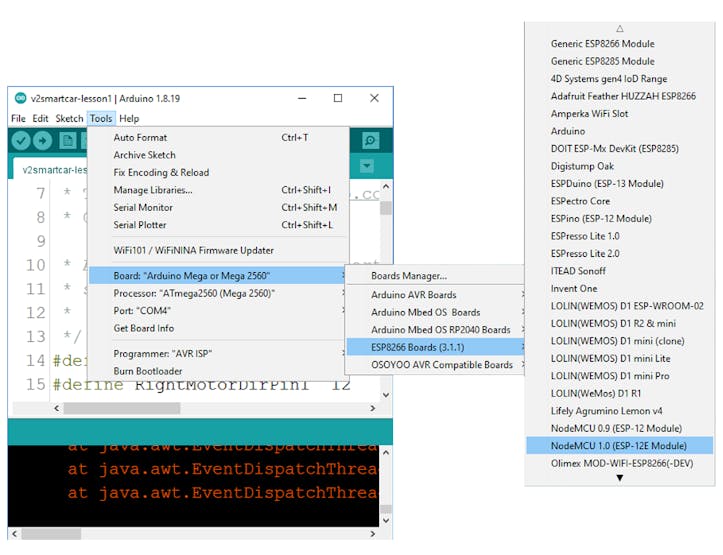723x555 pixels.
Task: Open WiFi101 / WiFiNINA Firmware Updater
Action: (x=219, y=250)
